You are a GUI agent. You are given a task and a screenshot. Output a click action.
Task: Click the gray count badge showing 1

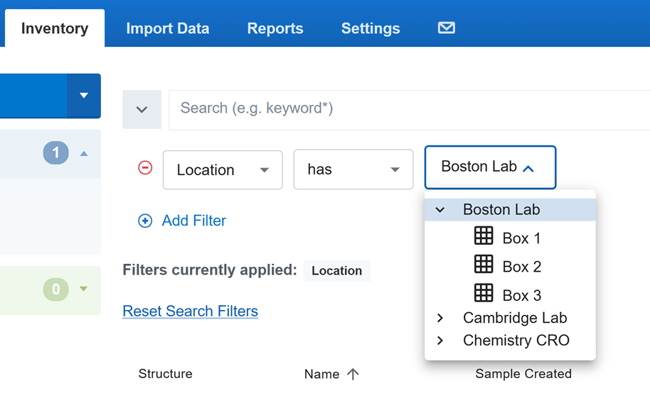(56, 153)
